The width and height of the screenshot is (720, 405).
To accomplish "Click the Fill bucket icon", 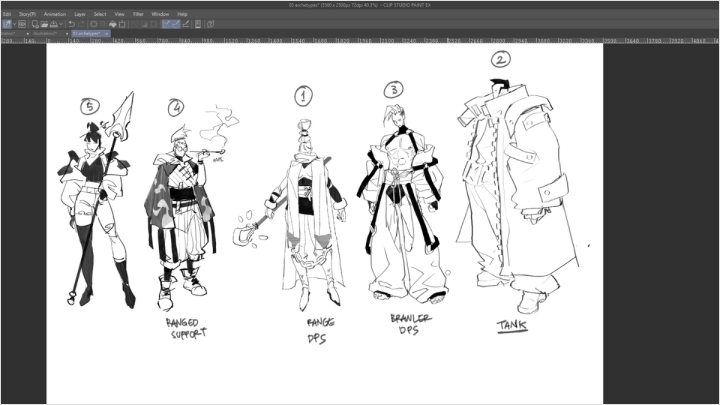I will click(x=112, y=24).
